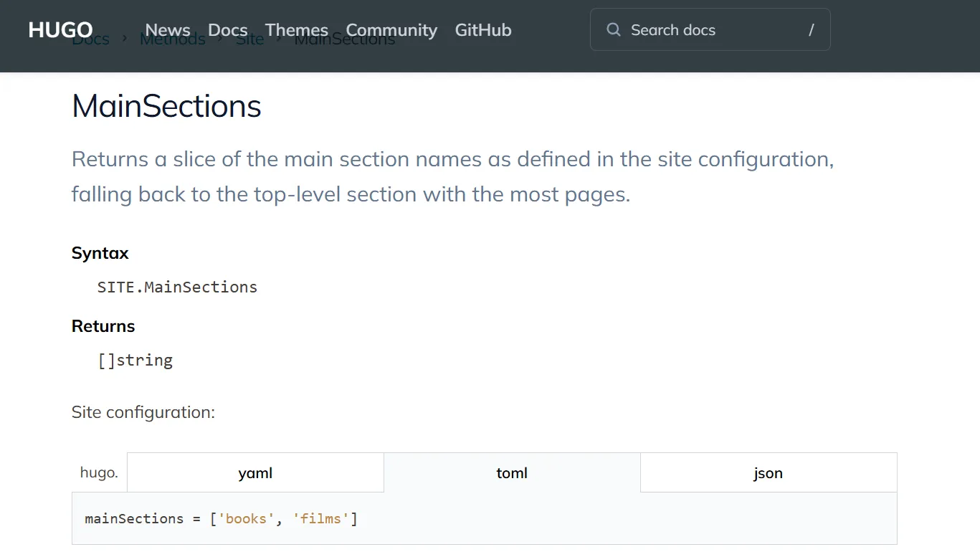Go to the Themes page

click(x=297, y=30)
